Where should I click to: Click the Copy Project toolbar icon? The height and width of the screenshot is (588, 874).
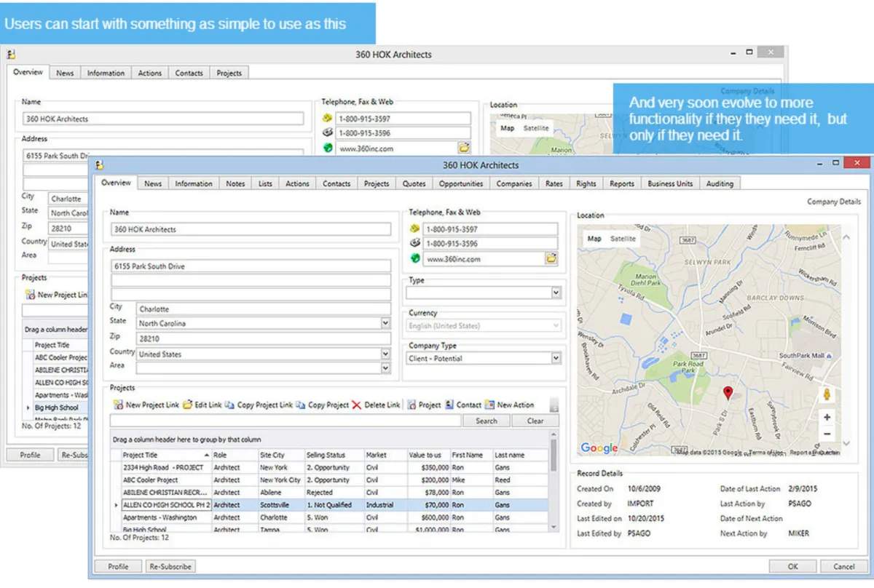(301, 405)
